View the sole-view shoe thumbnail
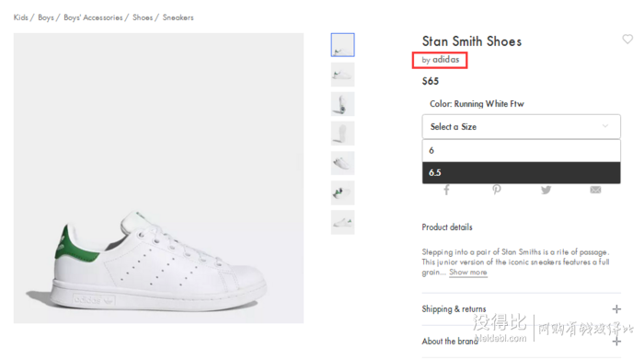 point(342,134)
